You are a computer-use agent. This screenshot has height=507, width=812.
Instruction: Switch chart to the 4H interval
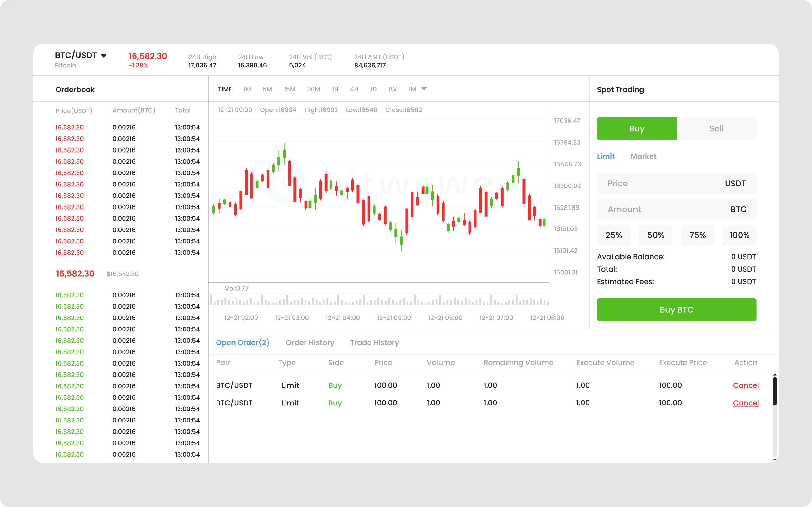[x=354, y=89]
